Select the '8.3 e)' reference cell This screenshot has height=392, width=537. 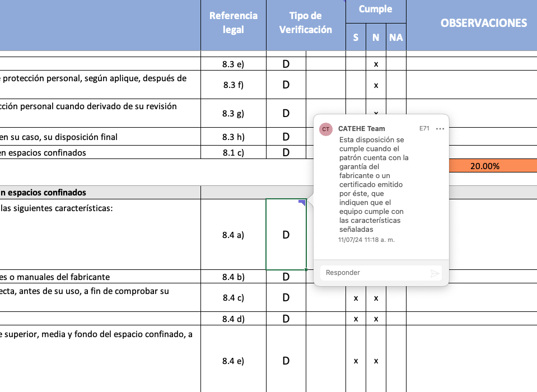coord(234,64)
